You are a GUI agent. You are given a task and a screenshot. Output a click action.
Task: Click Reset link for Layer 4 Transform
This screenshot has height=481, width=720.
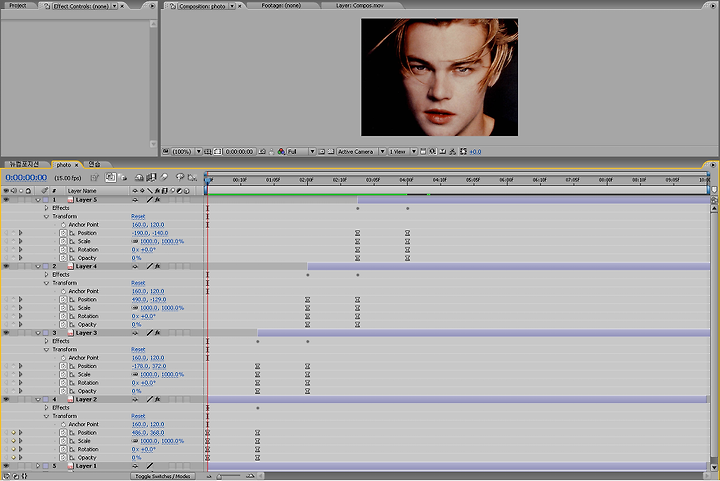pyautogui.click(x=138, y=283)
